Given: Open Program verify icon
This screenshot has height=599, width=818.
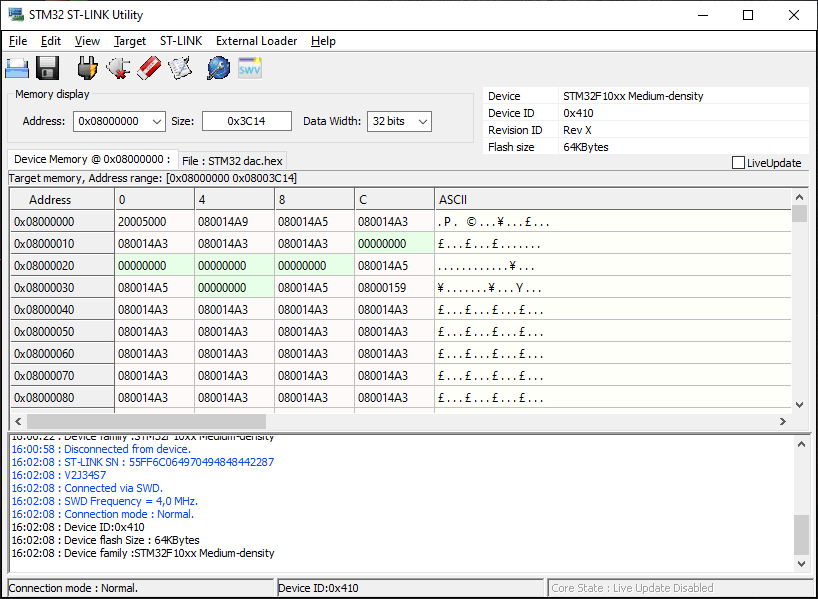Looking at the screenshot, I should pyautogui.click(x=181, y=68).
